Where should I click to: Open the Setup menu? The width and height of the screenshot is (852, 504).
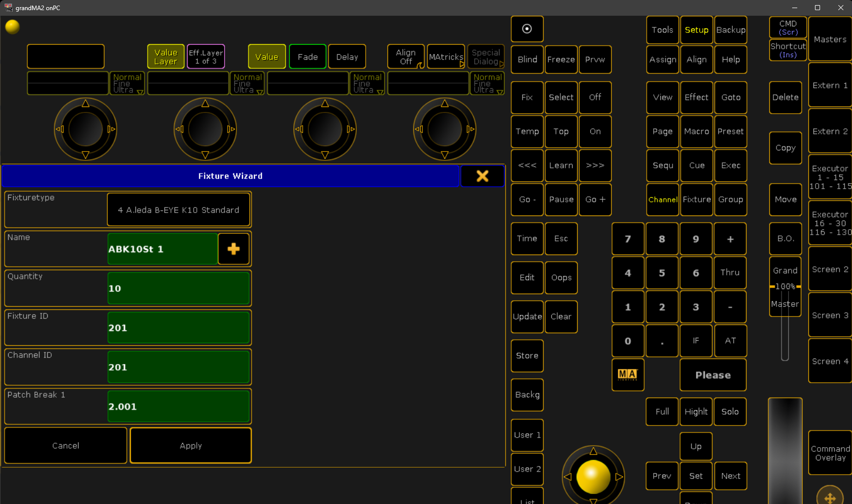point(696,30)
